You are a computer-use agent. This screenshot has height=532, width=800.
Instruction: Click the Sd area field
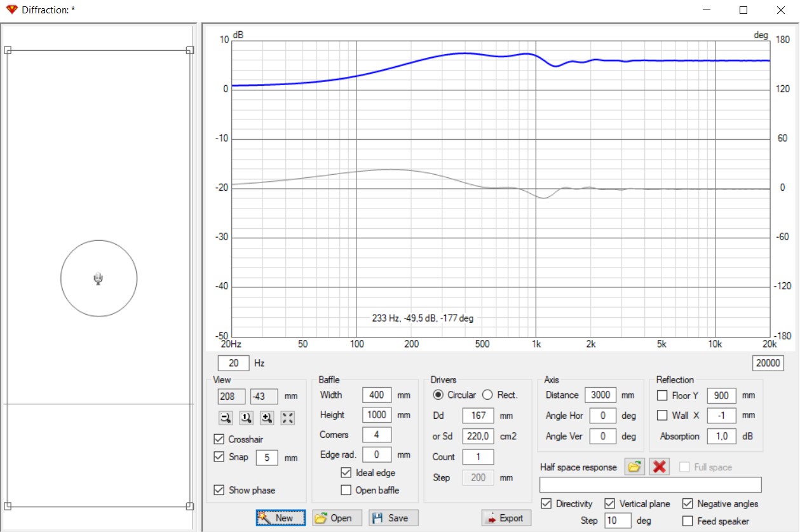(478, 437)
